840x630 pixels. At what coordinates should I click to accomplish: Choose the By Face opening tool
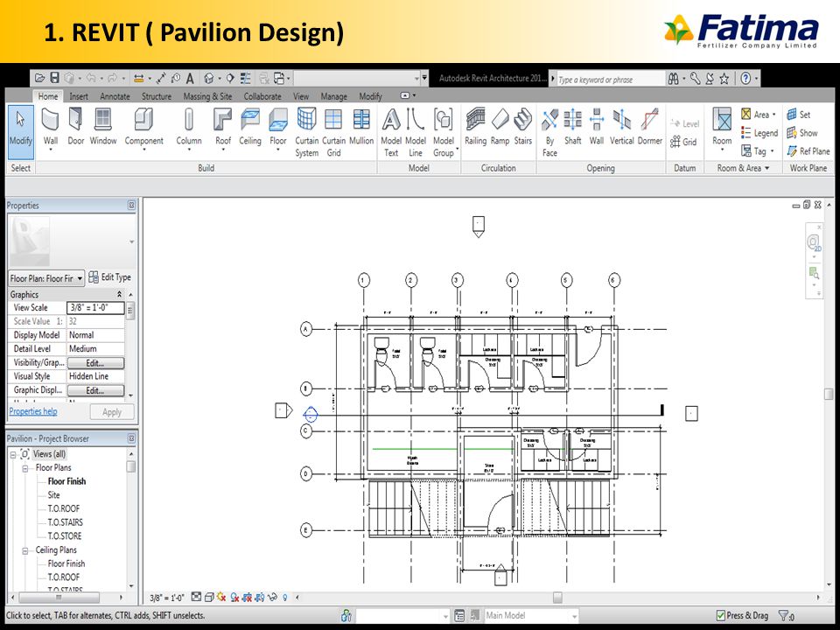(x=549, y=132)
